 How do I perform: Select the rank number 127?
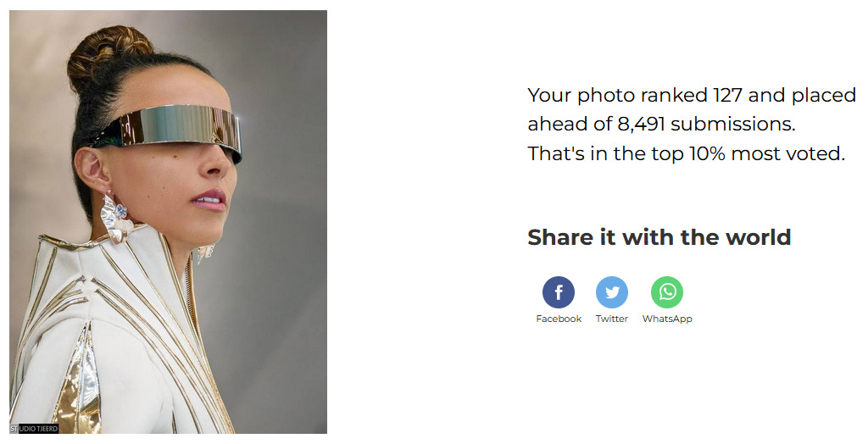coord(727,95)
